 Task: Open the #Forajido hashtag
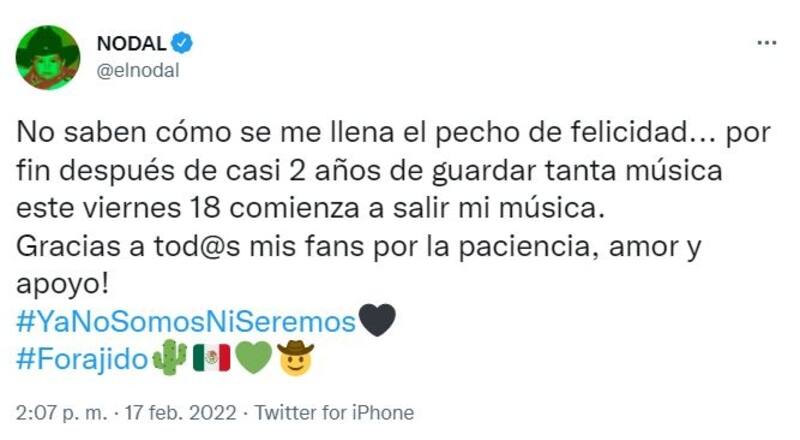82,357
